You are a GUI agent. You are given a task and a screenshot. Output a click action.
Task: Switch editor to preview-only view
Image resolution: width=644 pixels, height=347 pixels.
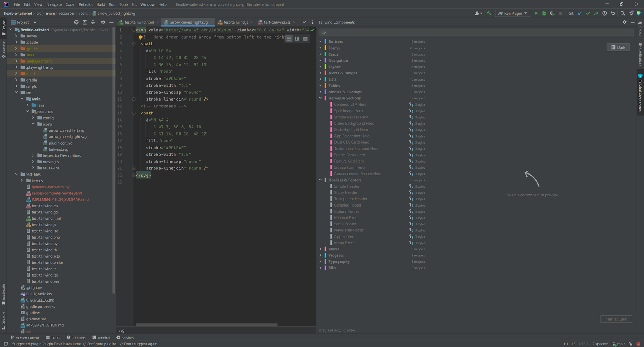305,39
